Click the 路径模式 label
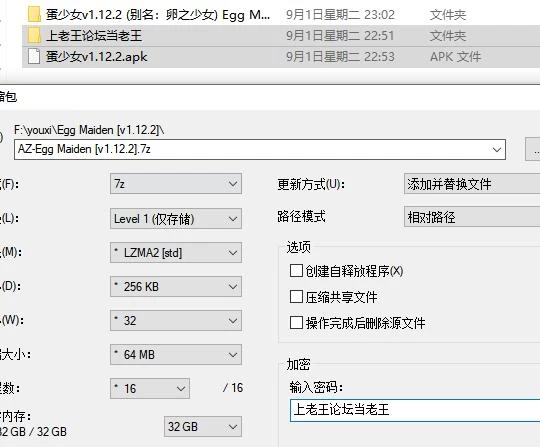 [301, 217]
